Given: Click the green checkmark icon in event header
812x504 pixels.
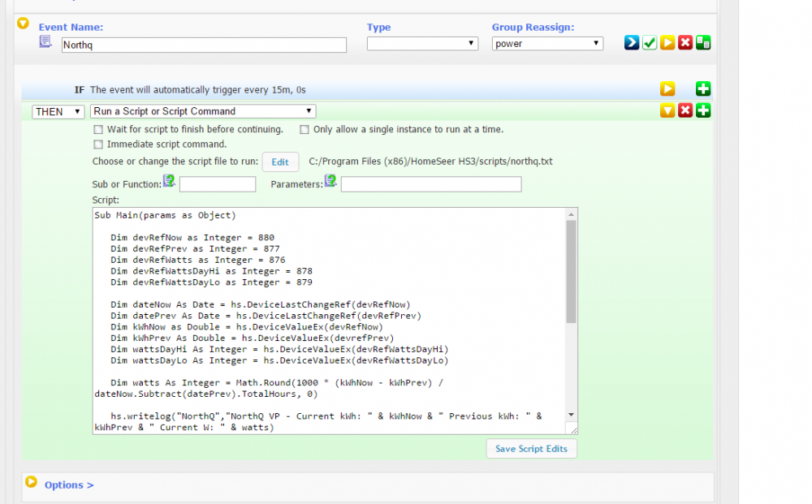Looking at the screenshot, I should click(650, 43).
